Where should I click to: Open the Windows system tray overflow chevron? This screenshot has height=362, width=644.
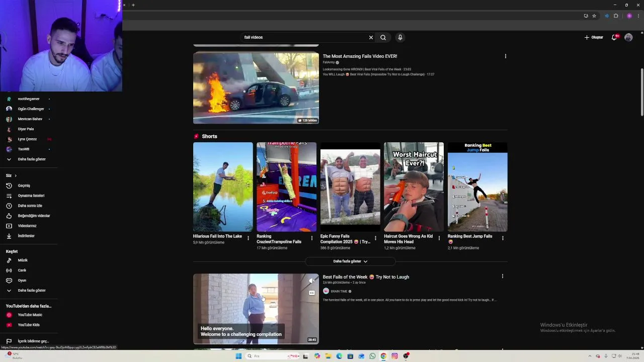point(589,356)
